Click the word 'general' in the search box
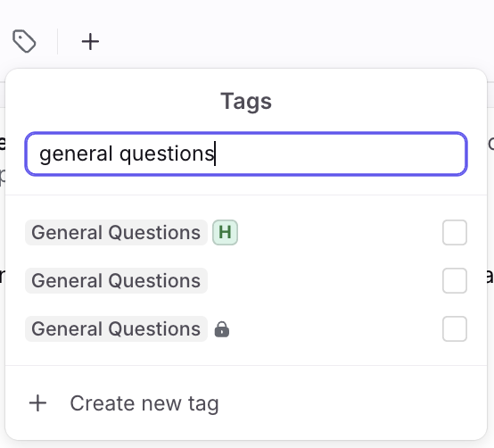 click(76, 154)
